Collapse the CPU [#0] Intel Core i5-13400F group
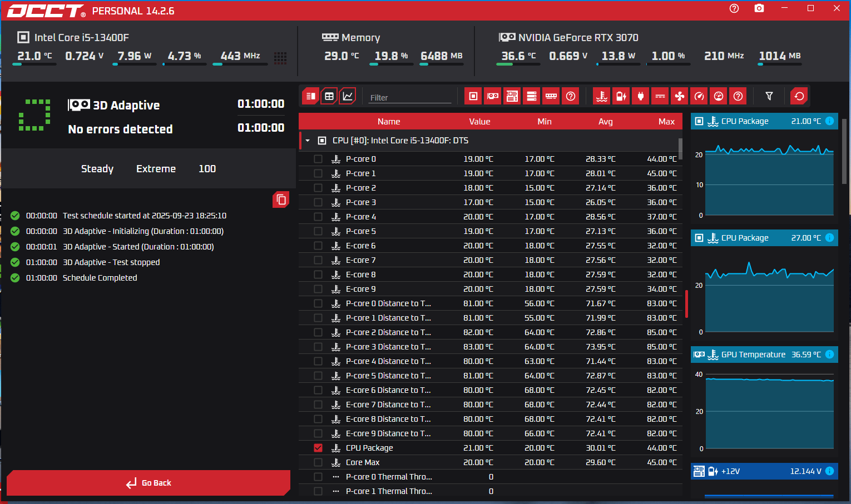Image resolution: width=851 pixels, height=504 pixels. pyautogui.click(x=308, y=141)
